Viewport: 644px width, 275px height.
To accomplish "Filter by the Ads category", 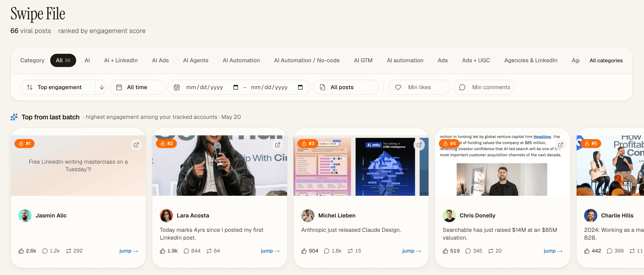I will 442,60.
